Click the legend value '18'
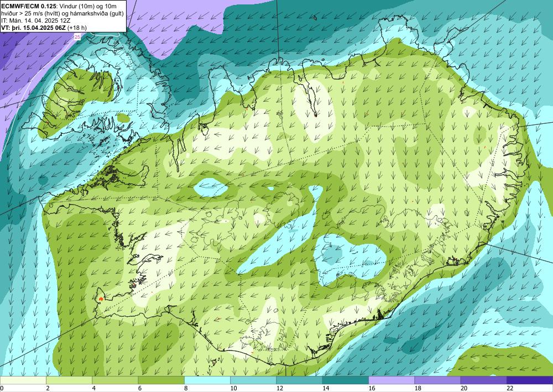The height and width of the screenshot is (392, 553). tap(418, 388)
